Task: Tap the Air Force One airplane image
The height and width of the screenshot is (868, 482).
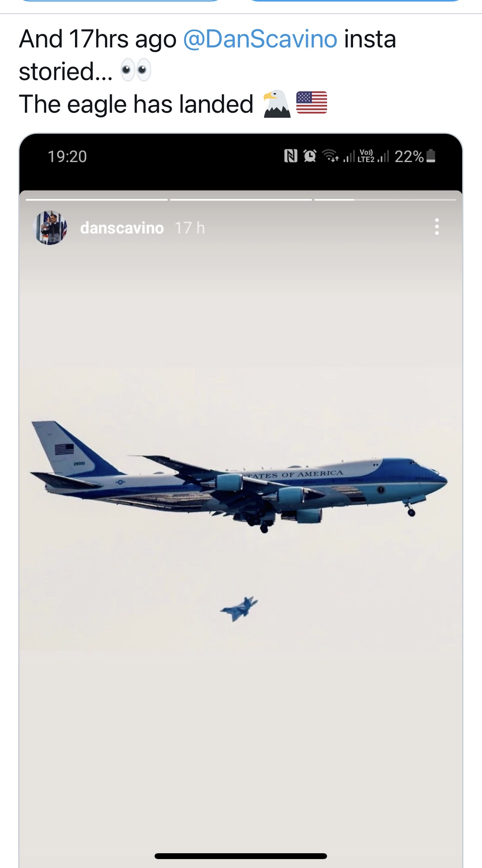Action: 239,477
